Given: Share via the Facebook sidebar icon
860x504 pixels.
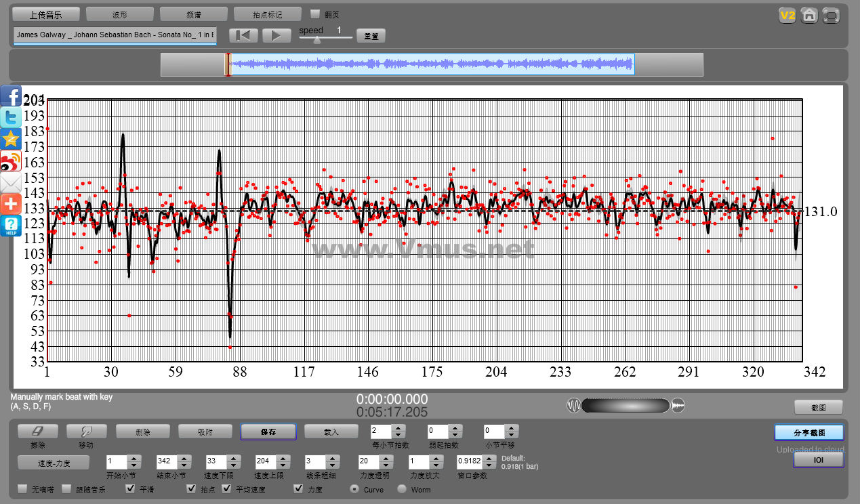Looking at the screenshot, I should 11,96.
